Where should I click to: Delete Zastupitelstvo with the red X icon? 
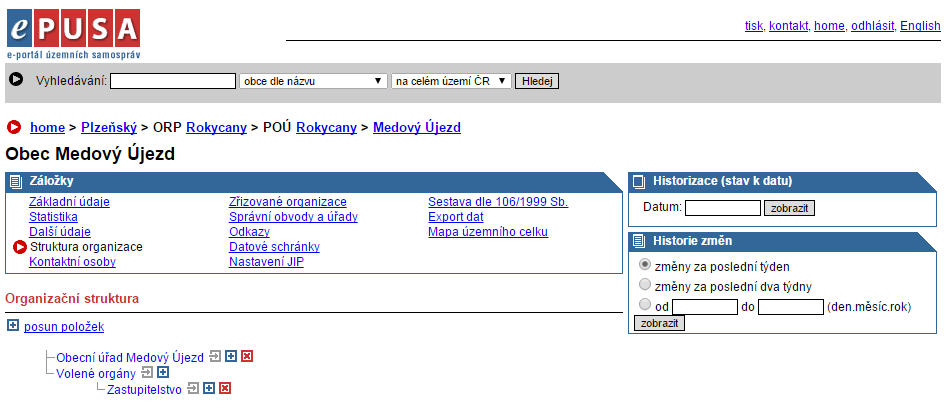[x=225, y=388]
